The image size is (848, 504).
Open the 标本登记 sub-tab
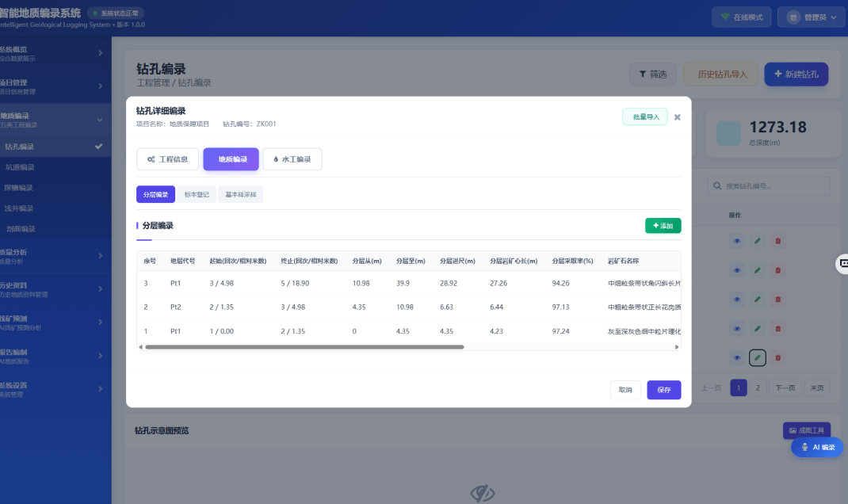click(x=197, y=195)
